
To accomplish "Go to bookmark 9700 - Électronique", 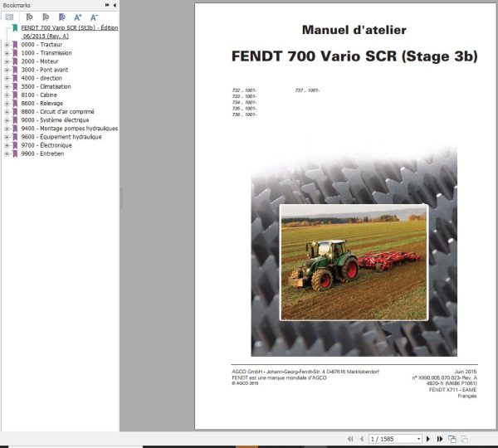I will click(46, 145).
